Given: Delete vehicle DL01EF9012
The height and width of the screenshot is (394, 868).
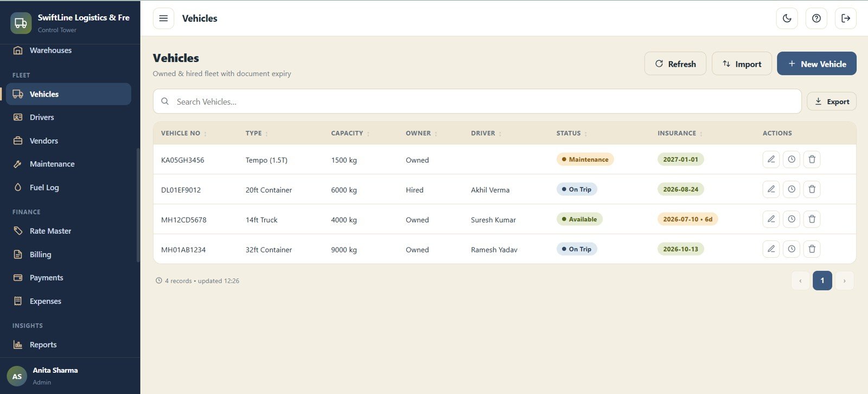Looking at the screenshot, I should click(812, 189).
